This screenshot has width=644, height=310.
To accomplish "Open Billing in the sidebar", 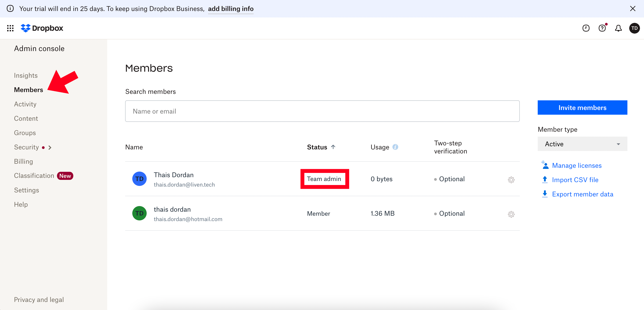I will pos(24,161).
